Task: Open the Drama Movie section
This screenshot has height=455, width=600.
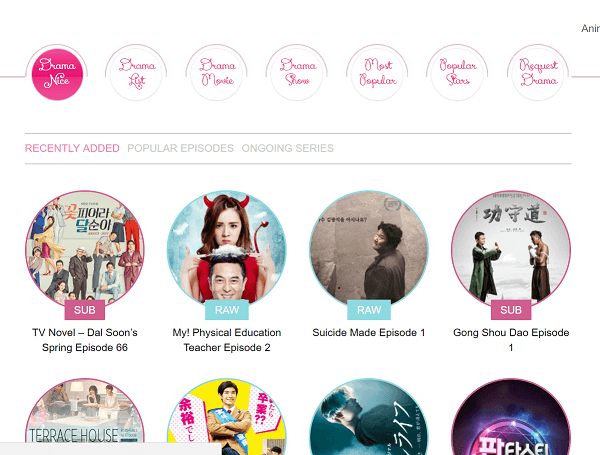Action: [x=217, y=74]
